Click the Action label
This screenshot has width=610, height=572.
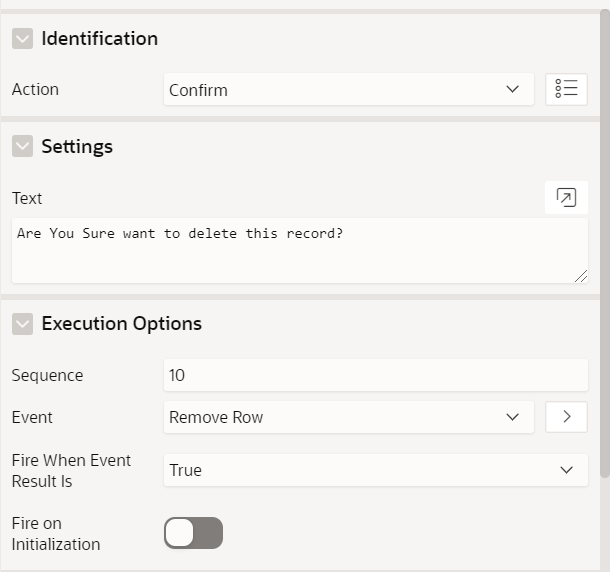[35, 89]
